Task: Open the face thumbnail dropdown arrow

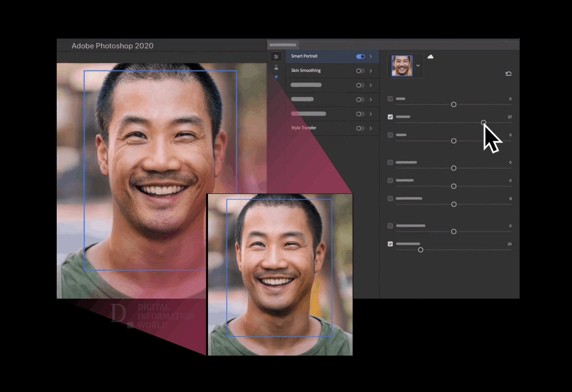Action: click(x=418, y=66)
